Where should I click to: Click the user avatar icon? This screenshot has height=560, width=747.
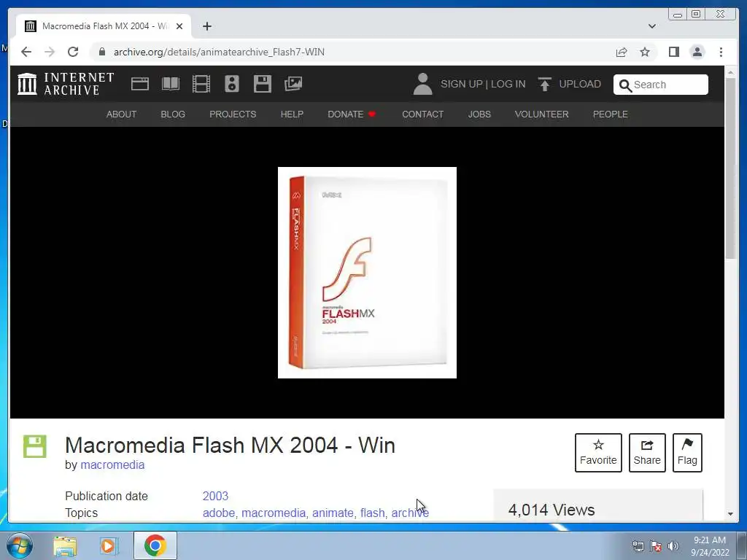422,84
